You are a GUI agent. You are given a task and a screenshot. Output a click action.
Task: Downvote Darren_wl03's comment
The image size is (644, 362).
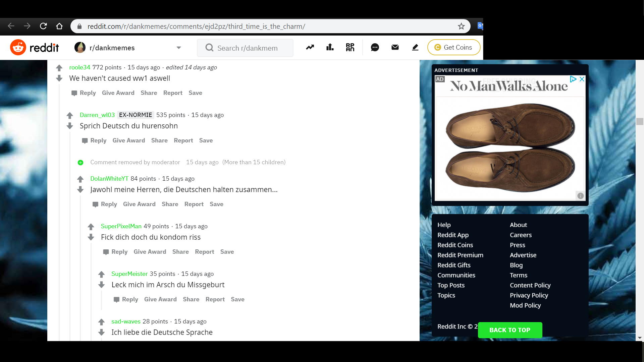[70, 126]
